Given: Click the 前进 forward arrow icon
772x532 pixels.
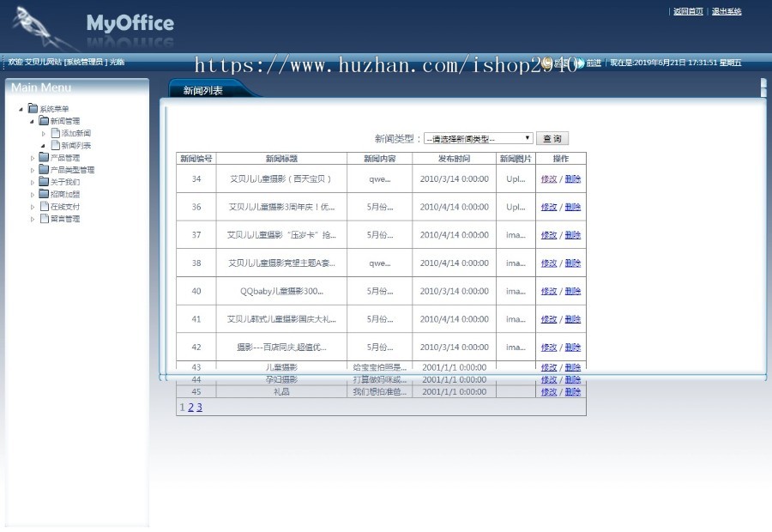Looking at the screenshot, I should point(581,63).
